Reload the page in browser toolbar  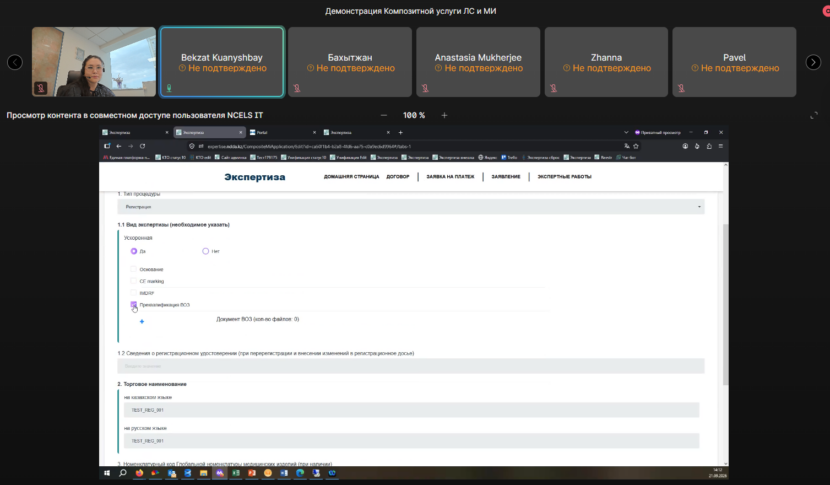pyautogui.click(x=142, y=146)
